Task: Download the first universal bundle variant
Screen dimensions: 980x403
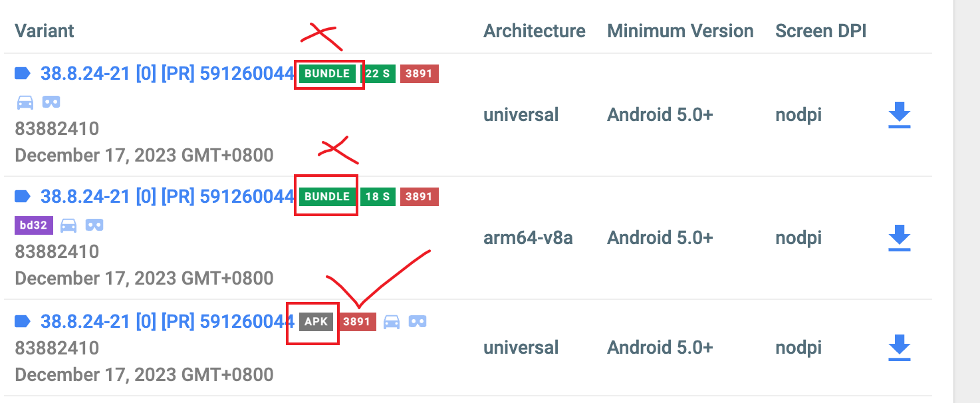Action: 899,115
